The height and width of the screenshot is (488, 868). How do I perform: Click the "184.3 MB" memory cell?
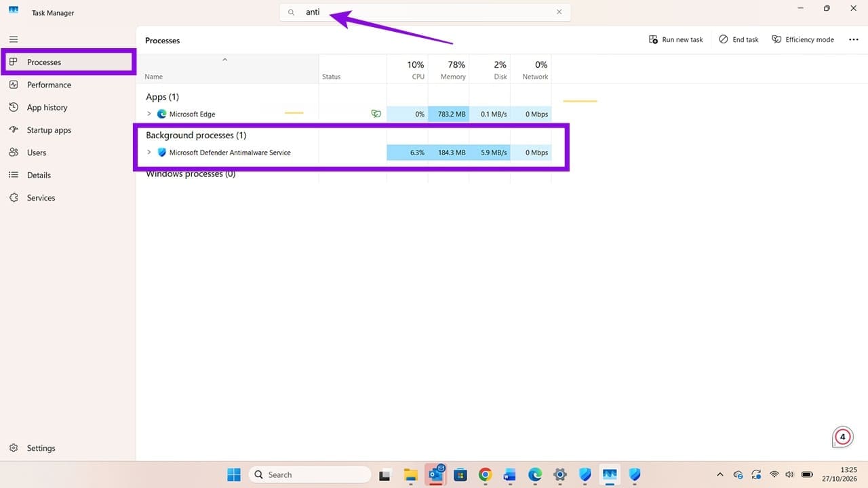point(449,152)
